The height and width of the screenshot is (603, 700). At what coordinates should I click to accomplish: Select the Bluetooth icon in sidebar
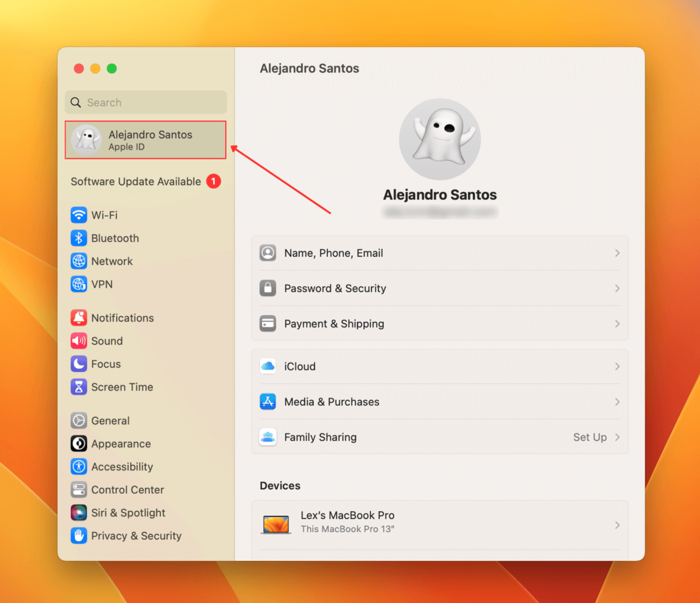point(79,238)
